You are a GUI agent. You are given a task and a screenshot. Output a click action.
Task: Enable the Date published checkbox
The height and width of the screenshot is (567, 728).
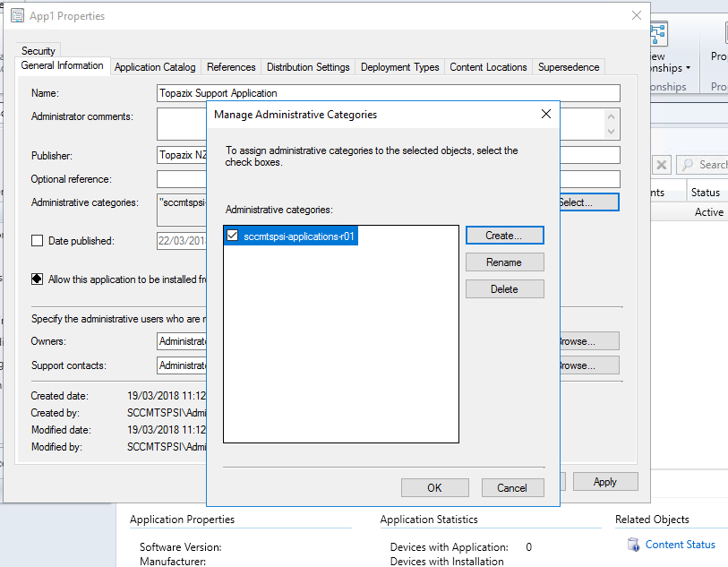38,240
